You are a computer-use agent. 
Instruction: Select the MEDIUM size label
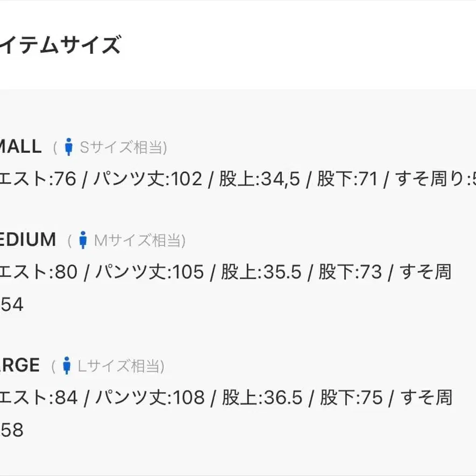point(28,239)
